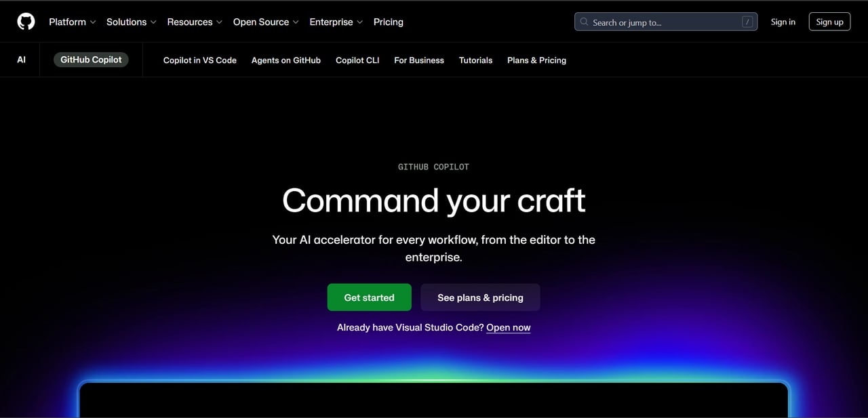Select the AI section label
This screenshot has height=418, width=868.
click(x=21, y=60)
